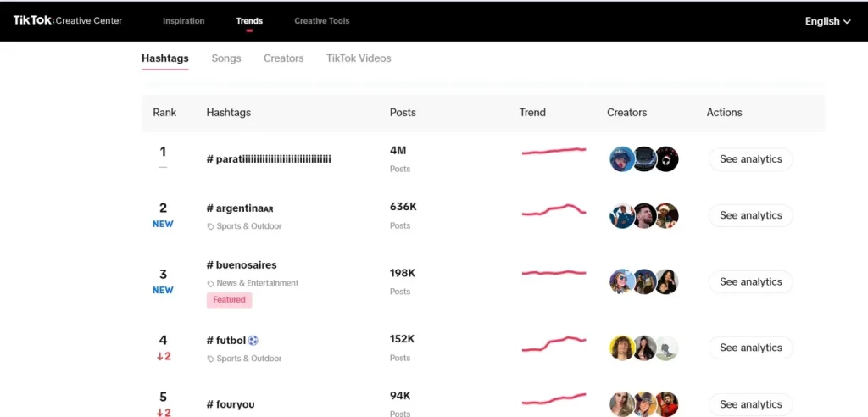Screen dimensions: 868x417
Task: Click the third creator avatar for fouryou
Action: pos(666,404)
